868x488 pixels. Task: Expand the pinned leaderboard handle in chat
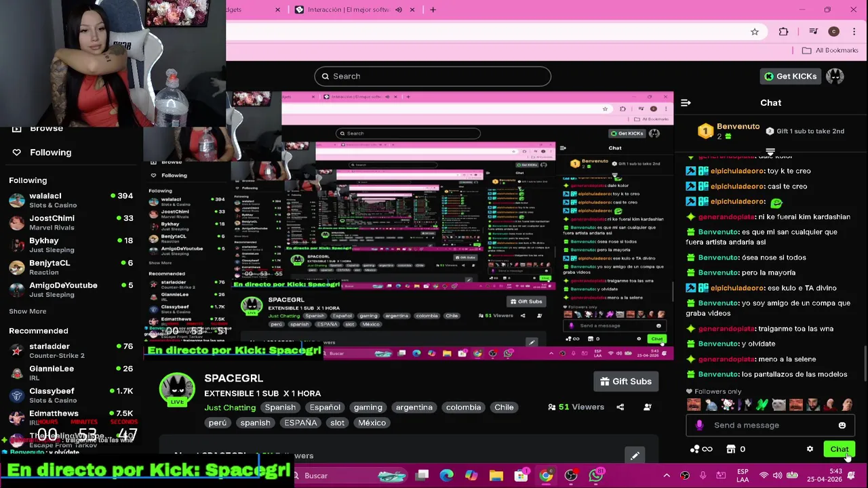pos(770,151)
